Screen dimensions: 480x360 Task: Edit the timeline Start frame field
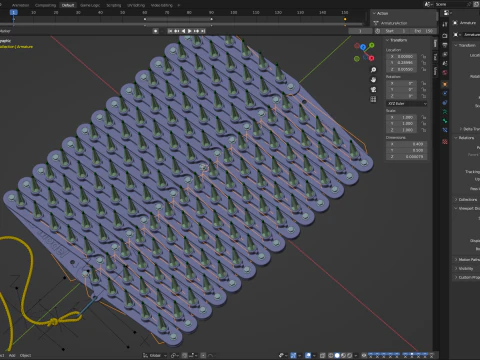(396, 31)
